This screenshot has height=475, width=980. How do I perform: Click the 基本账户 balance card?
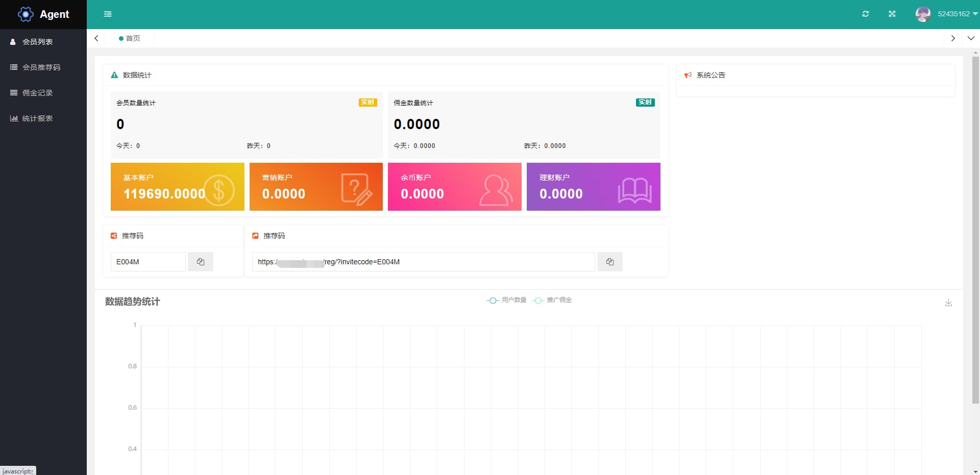178,187
